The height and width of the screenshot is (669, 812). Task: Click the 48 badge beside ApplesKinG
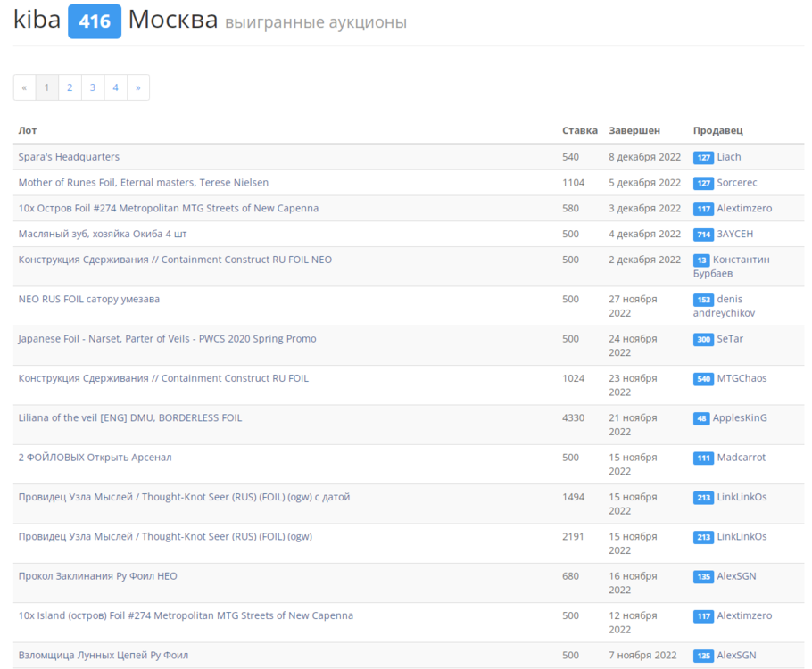pos(702,418)
